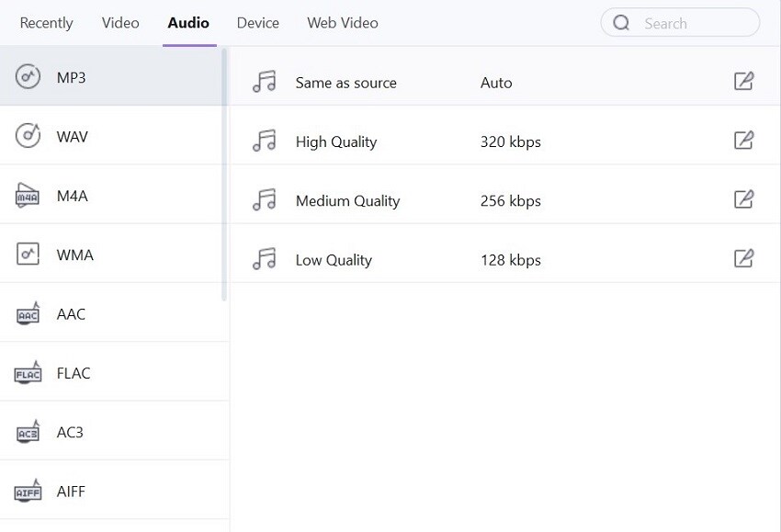Click the MP3 format icon in sidebar

(28, 77)
